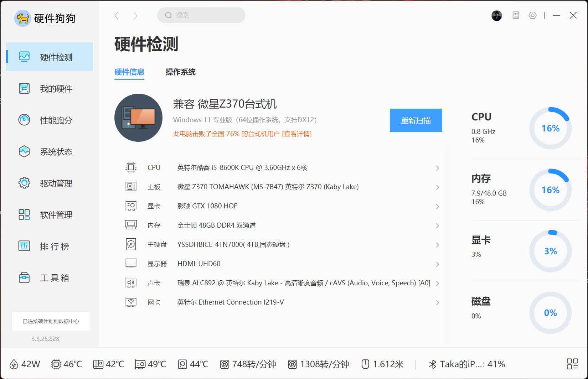Click CPU temperature 46°C icon in status bar
The width and height of the screenshot is (588, 379).
point(56,364)
